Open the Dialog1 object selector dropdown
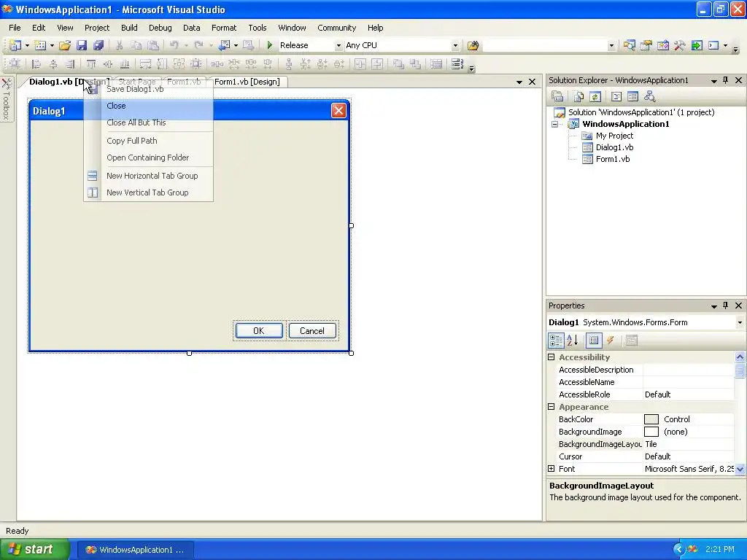 [740, 322]
